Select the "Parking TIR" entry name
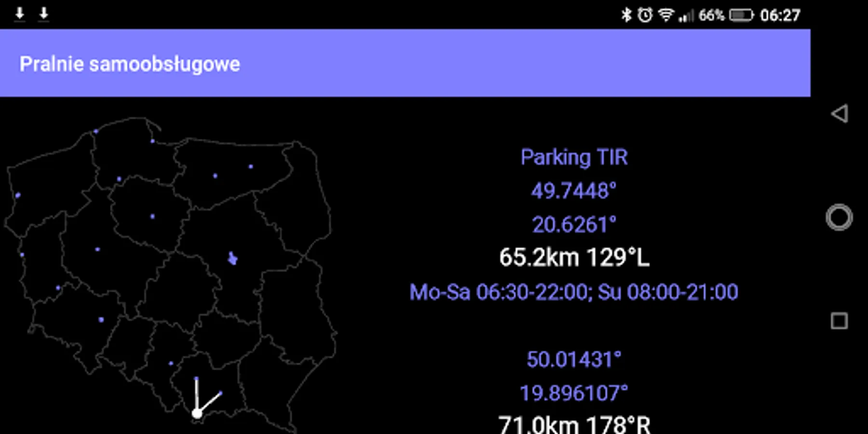The width and height of the screenshot is (868, 434). 574,157
